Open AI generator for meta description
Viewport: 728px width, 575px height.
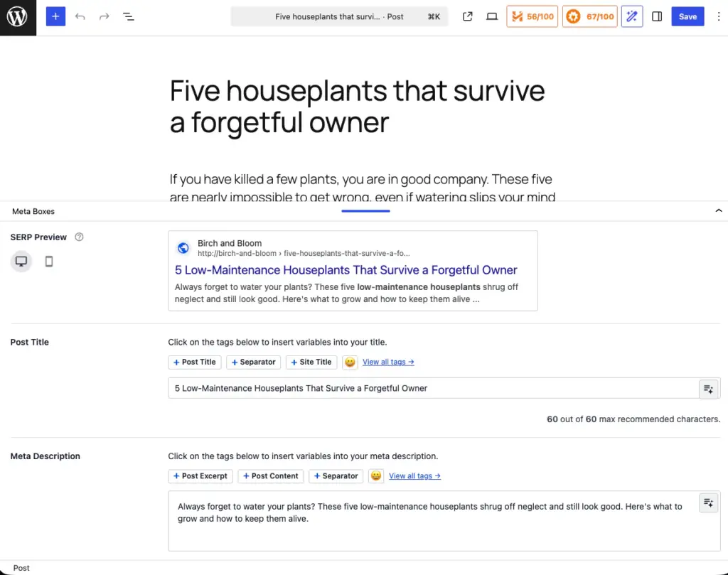709,503
